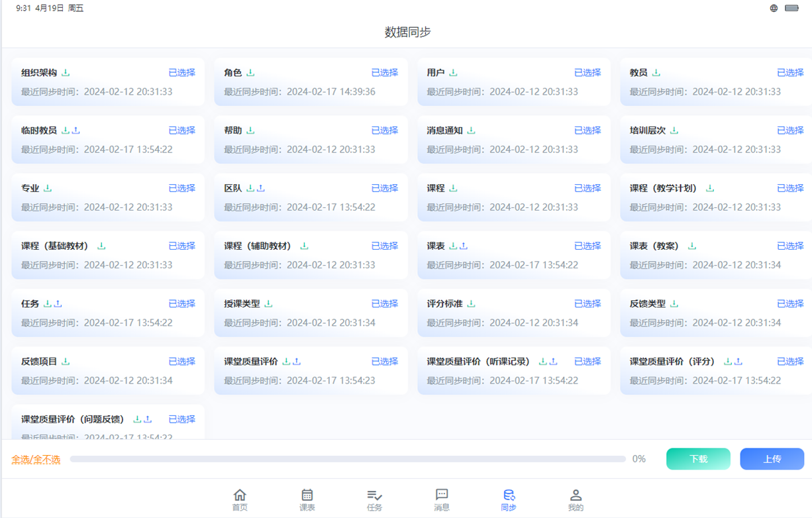Viewport: 812px width, 518px height.
Task: Click the download icon beside 培训层次
Action: coord(674,130)
